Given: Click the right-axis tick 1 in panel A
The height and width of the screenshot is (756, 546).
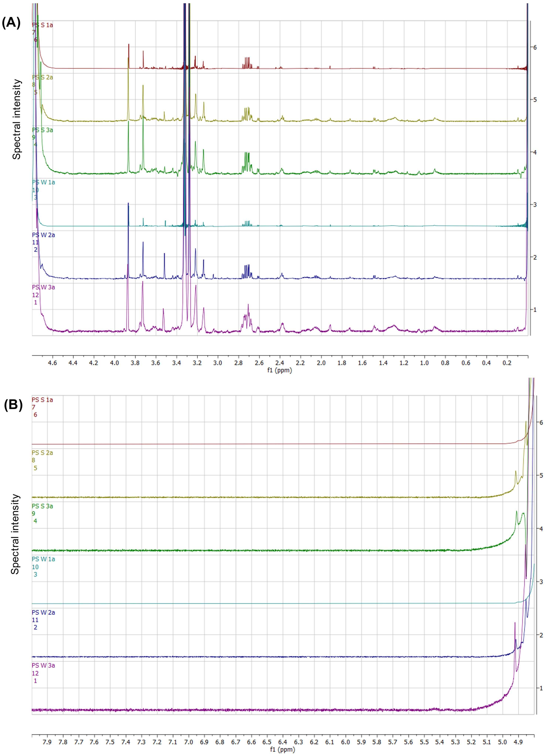Looking at the screenshot, I should coord(535,310).
